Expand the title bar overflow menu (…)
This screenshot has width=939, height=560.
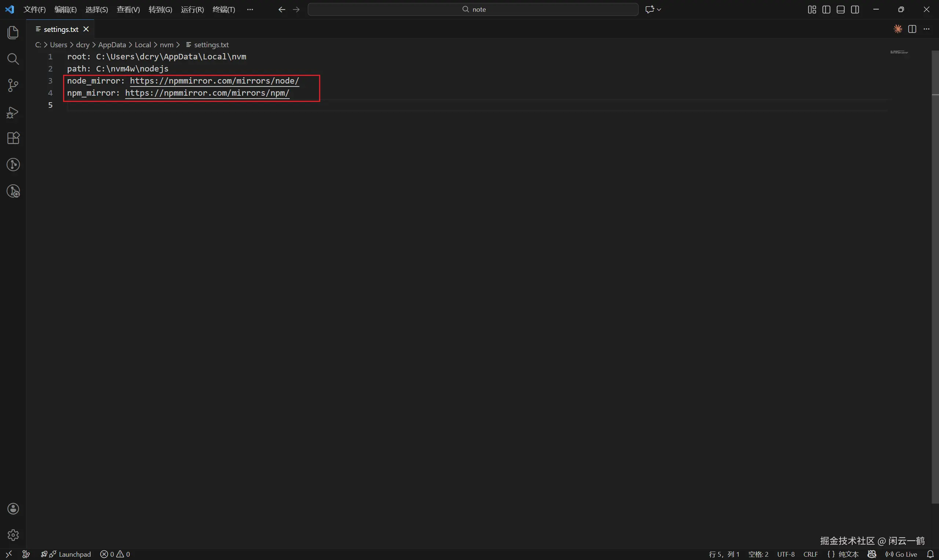(249, 10)
